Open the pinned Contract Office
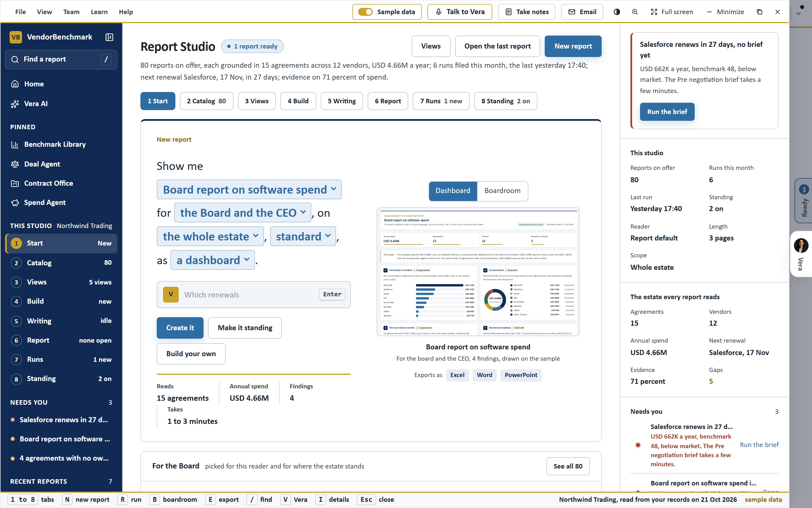This screenshot has height=508, width=812. click(61, 183)
